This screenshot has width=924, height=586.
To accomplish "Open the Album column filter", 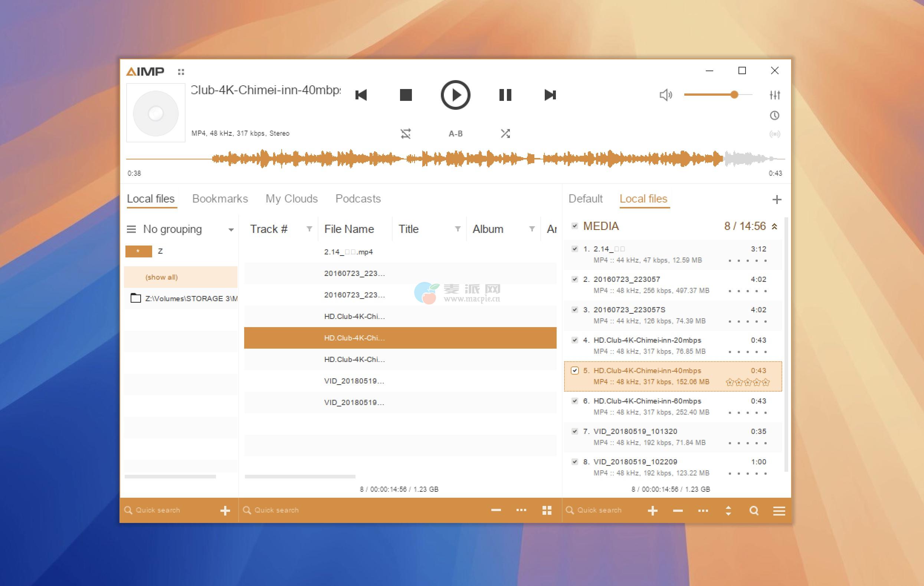I will (532, 229).
